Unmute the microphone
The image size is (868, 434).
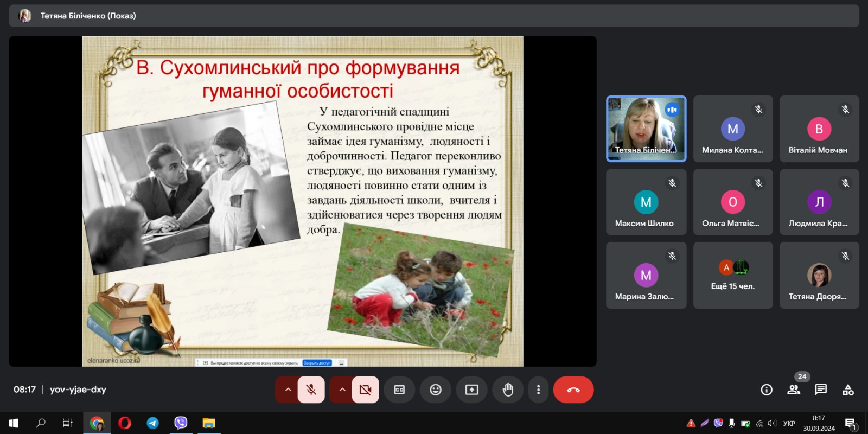[311, 390]
